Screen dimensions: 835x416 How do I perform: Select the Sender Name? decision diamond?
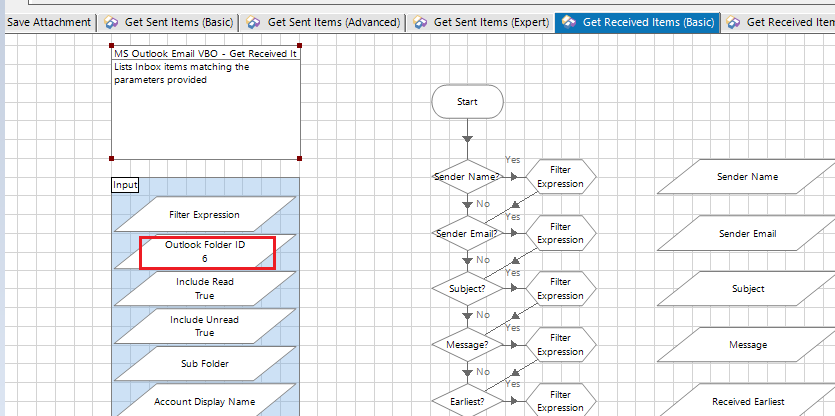(x=467, y=177)
